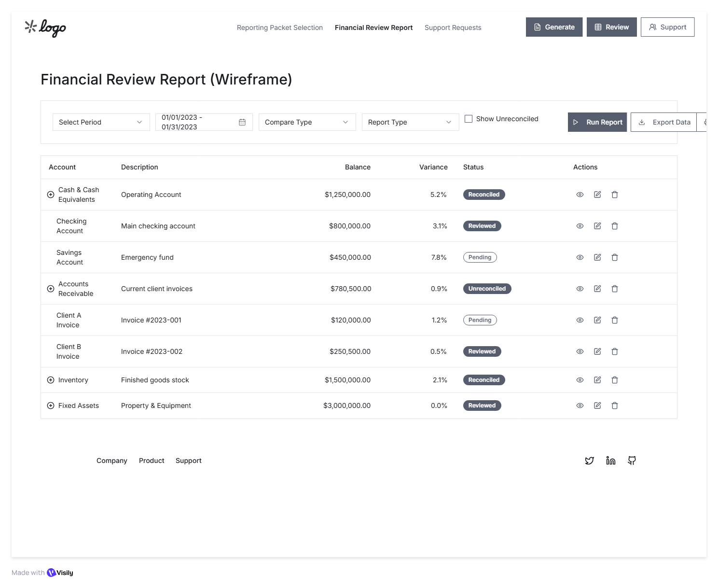View Client A Invoice details eye icon
The height and width of the screenshot is (588, 718).
580,320
